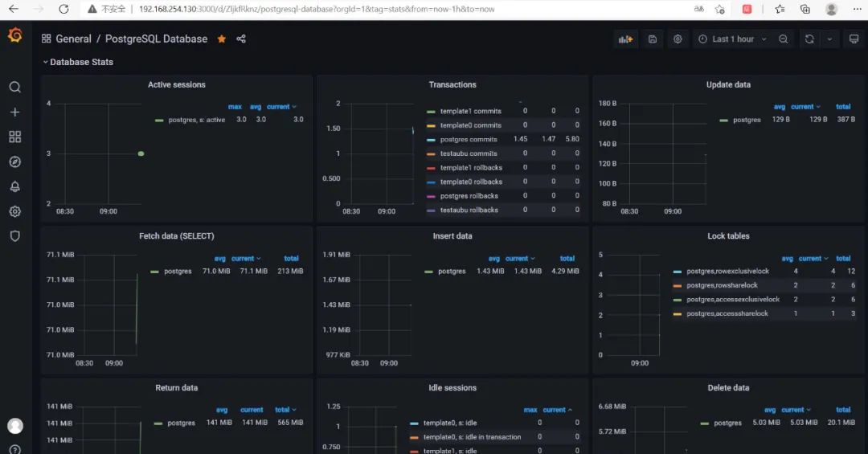This screenshot has height=454, width=868.
Task: Reload the page with browser refresh
Action: [x=63, y=9]
